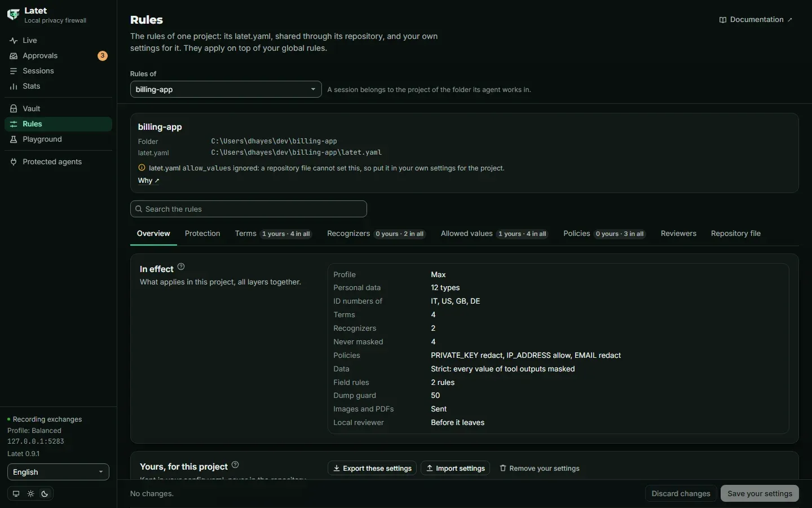The height and width of the screenshot is (508, 812).
Task: Select the Rules sidebar item
Action: pyautogui.click(x=58, y=124)
